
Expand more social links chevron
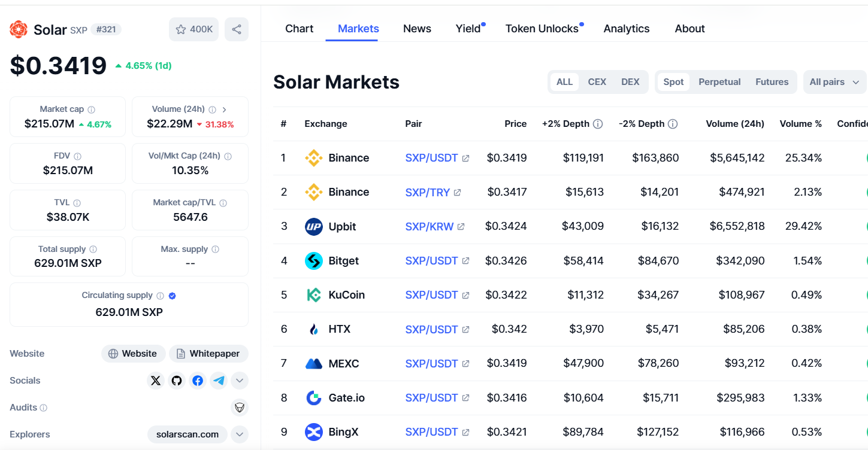pyautogui.click(x=240, y=381)
